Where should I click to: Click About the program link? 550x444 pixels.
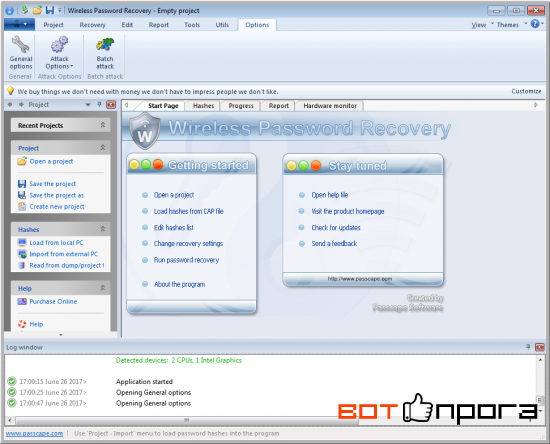point(179,284)
